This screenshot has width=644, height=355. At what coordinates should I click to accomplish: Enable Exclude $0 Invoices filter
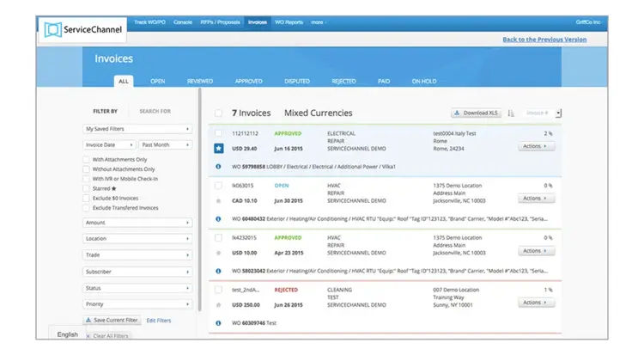pos(86,198)
